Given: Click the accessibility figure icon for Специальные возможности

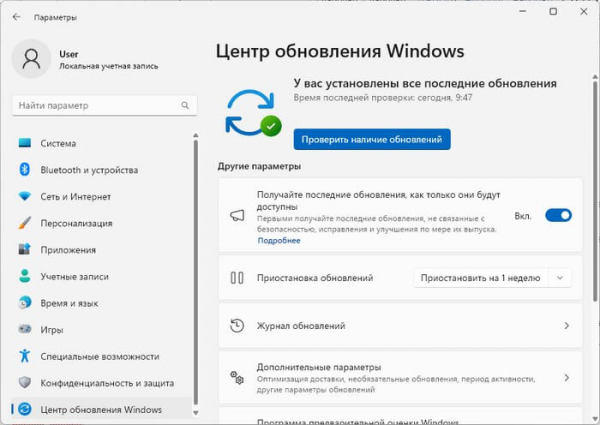Looking at the screenshot, I should pyautogui.click(x=25, y=356).
